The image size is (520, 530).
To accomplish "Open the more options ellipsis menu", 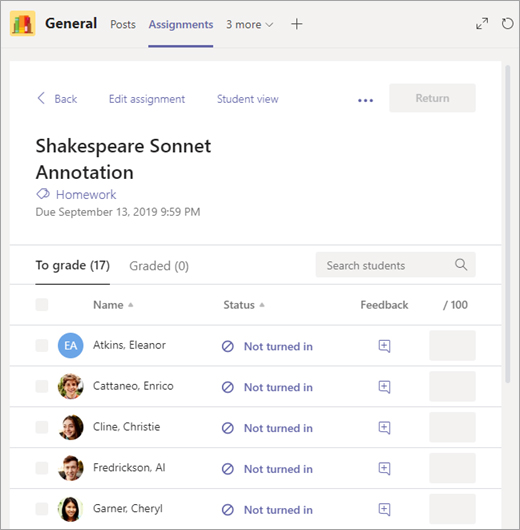I will click(x=365, y=100).
